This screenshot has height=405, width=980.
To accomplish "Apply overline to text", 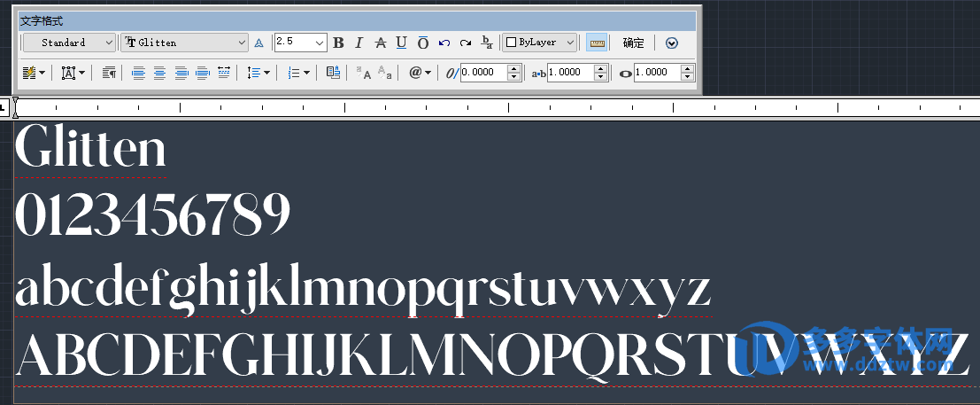I will click(x=422, y=43).
